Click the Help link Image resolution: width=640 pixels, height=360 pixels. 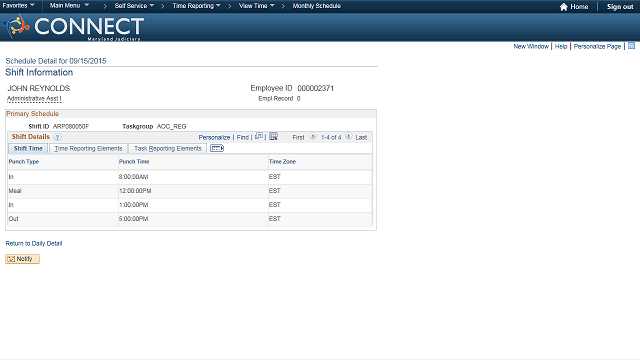tap(561, 47)
